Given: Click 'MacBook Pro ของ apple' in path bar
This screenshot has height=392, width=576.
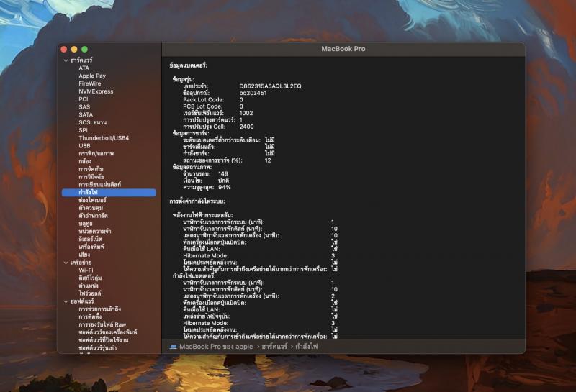Looking at the screenshot, I should click(216, 347).
